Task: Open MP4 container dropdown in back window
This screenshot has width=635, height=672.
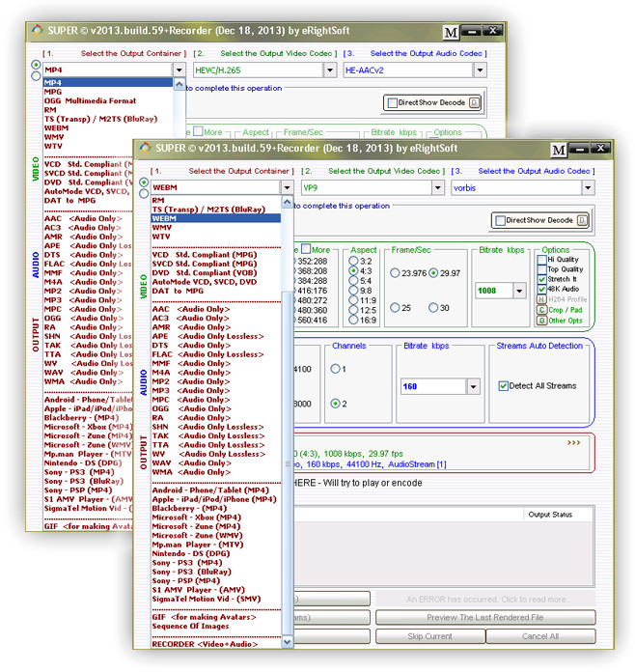Action: coord(179,70)
